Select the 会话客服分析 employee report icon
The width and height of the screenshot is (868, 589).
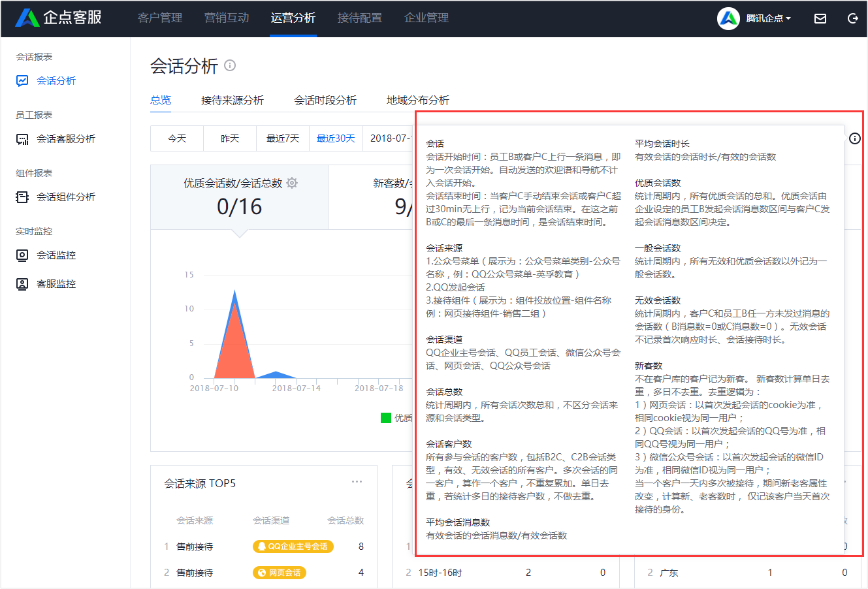click(23, 138)
